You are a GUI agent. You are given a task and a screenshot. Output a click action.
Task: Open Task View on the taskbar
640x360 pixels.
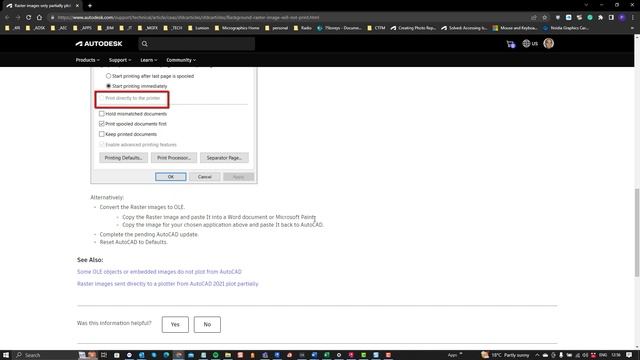104,355
